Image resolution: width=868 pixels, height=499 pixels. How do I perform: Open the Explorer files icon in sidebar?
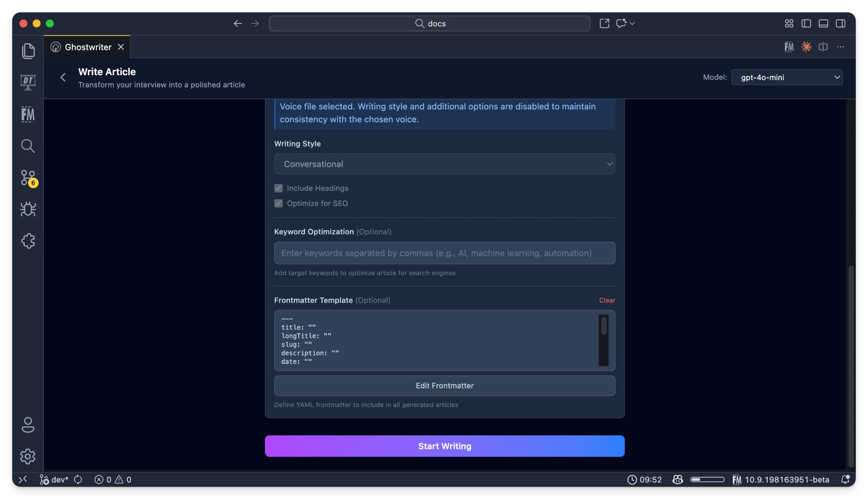click(28, 51)
